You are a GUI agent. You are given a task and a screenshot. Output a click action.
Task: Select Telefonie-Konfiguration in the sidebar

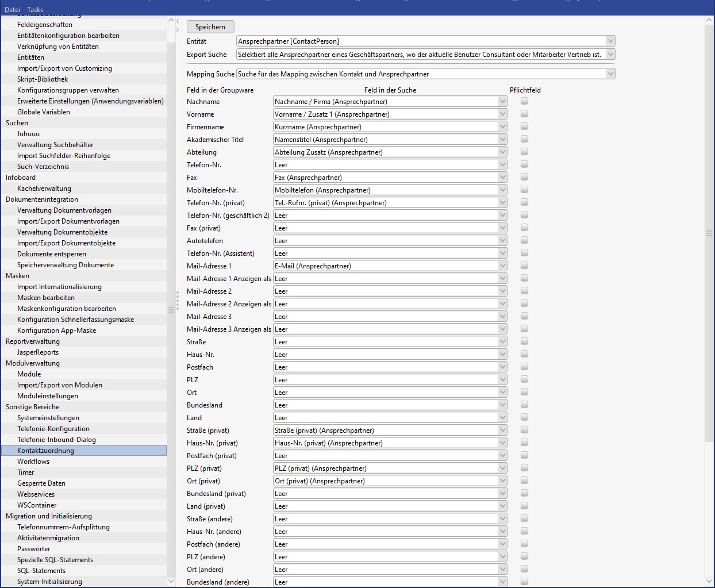(53, 429)
